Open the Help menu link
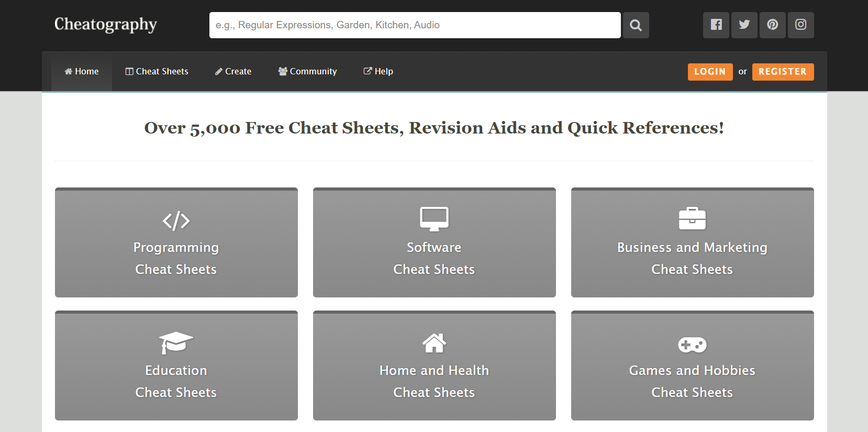 (x=378, y=71)
